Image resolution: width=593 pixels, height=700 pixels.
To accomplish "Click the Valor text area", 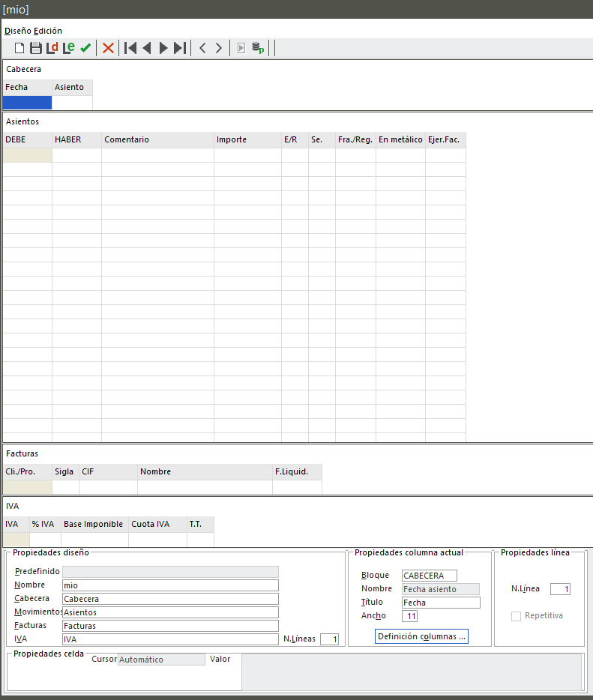I will click(x=412, y=672).
